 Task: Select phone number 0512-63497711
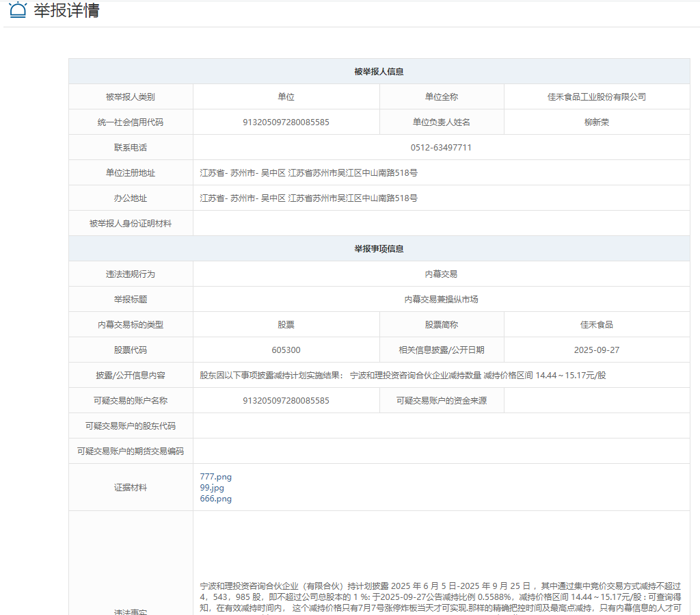[441, 147]
